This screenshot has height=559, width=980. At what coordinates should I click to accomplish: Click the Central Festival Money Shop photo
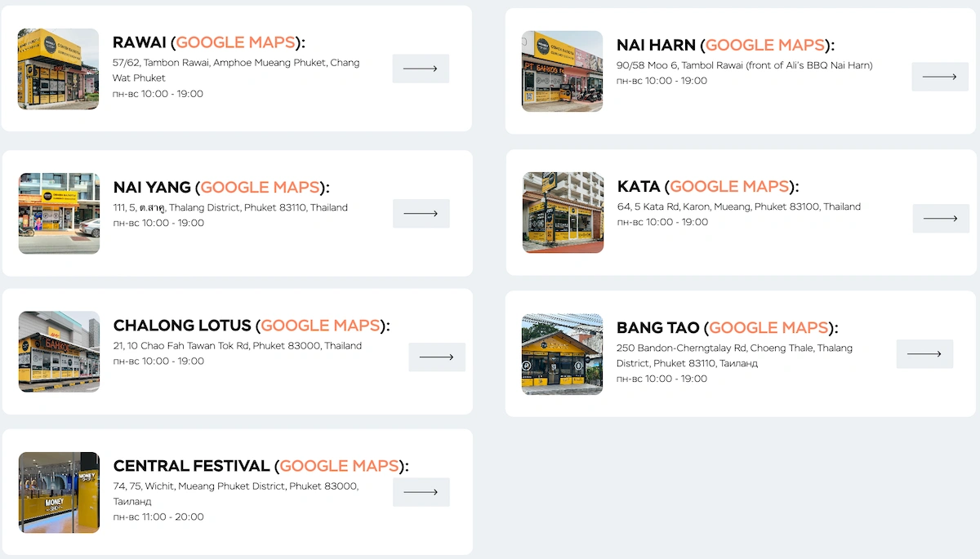point(59,492)
